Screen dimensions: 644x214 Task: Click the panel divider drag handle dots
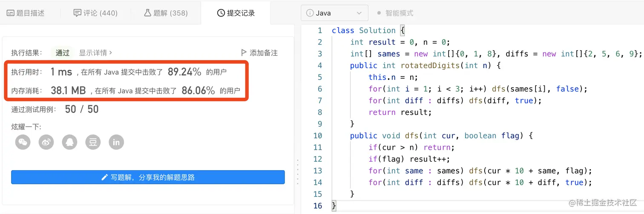297,172
